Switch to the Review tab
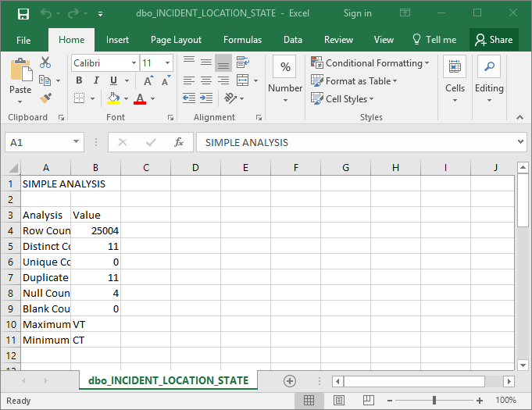 pos(338,40)
